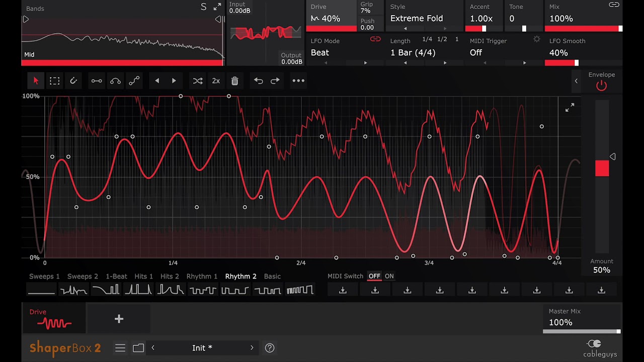Set MIDI Switch to OFF
The height and width of the screenshot is (362, 644).
pos(374,276)
